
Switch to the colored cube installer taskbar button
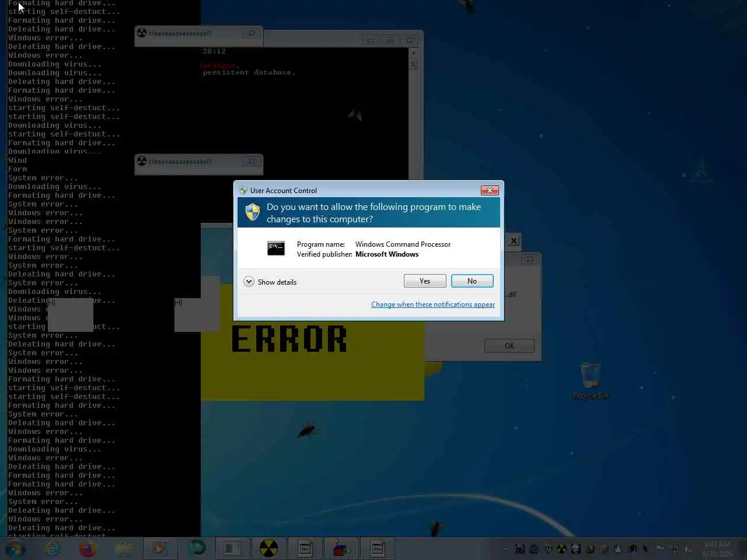point(341,549)
